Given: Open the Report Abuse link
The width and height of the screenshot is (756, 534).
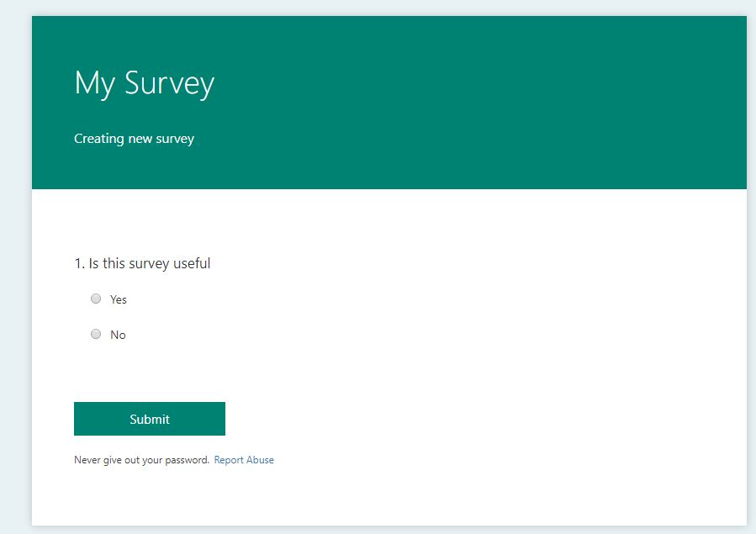Looking at the screenshot, I should [x=244, y=459].
